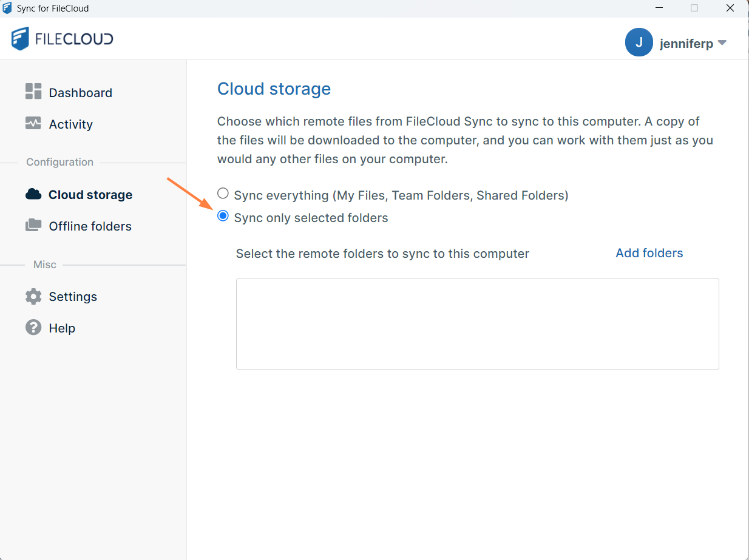
Task: Open Settings from the sidebar
Action: [73, 297]
